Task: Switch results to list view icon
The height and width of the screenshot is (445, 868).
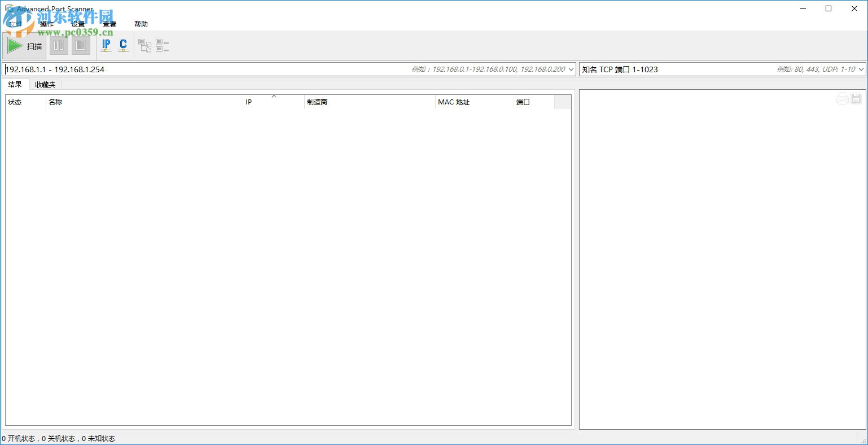Action: pos(163,45)
